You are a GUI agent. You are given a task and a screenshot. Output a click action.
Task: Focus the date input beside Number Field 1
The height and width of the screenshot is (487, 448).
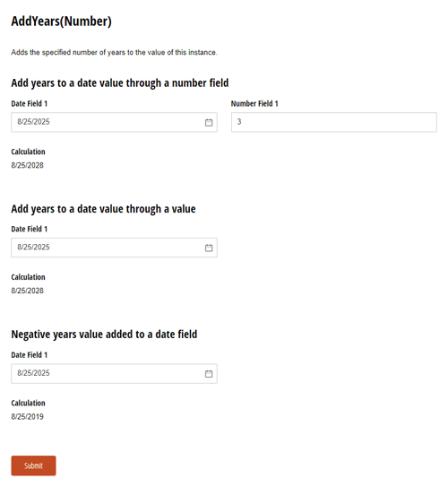click(114, 122)
